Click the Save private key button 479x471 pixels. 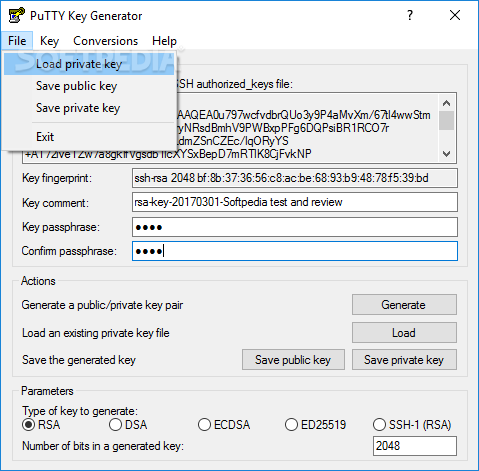[x=404, y=360]
